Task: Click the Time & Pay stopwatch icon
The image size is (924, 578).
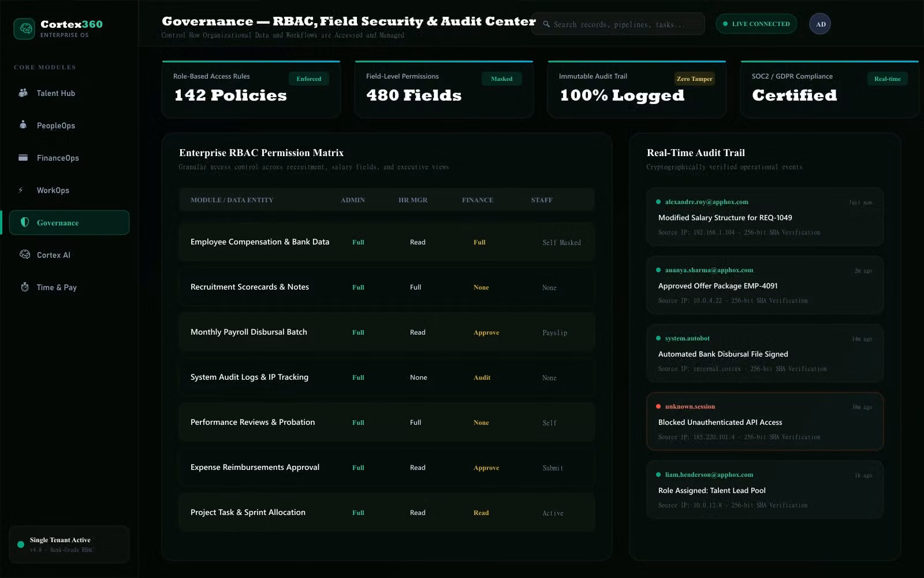Action: tap(25, 287)
